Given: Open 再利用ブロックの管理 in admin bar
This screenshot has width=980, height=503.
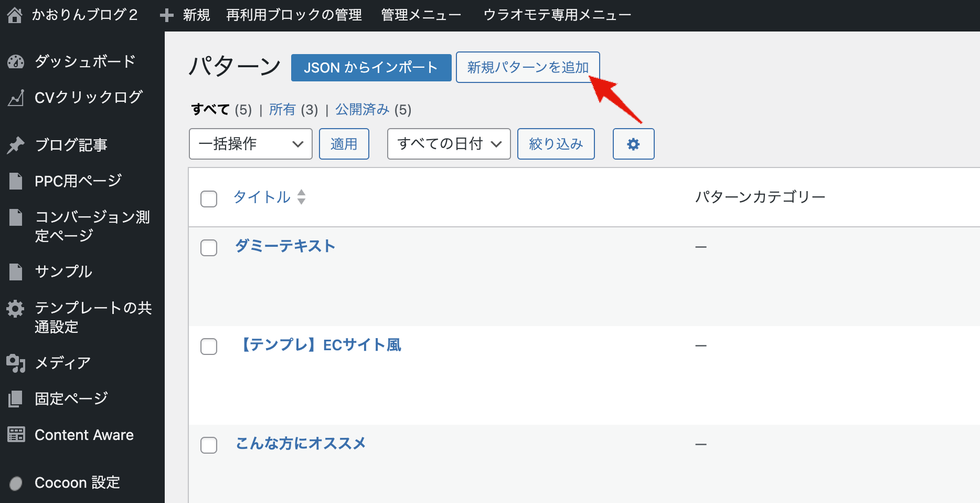Looking at the screenshot, I should coord(294,15).
